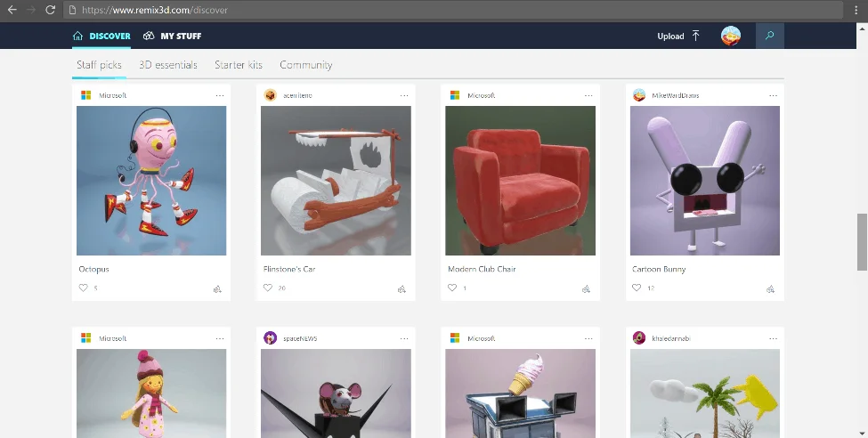Switch to Starter kits tab
The width and height of the screenshot is (868, 438).
pyautogui.click(x=238, y=65)
